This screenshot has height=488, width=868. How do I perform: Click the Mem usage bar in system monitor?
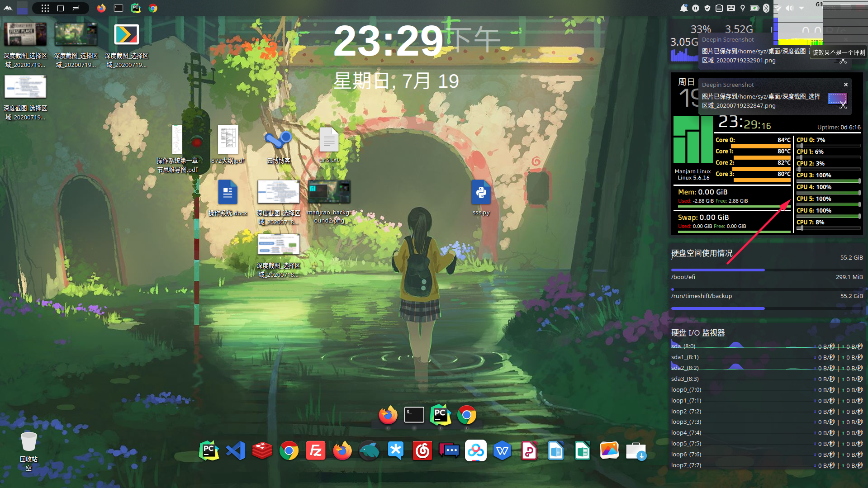tap(734, 207)
